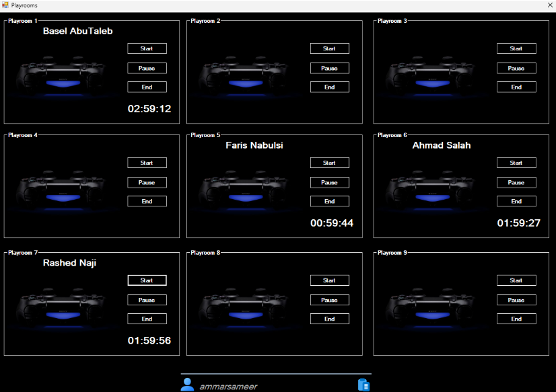The width and height of the screenshot is (556, 392).
Task: Pause Playroom 9
Action: [516, 301]
